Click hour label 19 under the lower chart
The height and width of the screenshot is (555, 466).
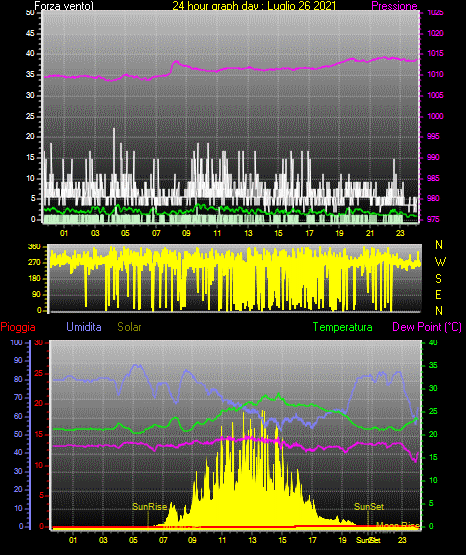[x=343, y=540]
